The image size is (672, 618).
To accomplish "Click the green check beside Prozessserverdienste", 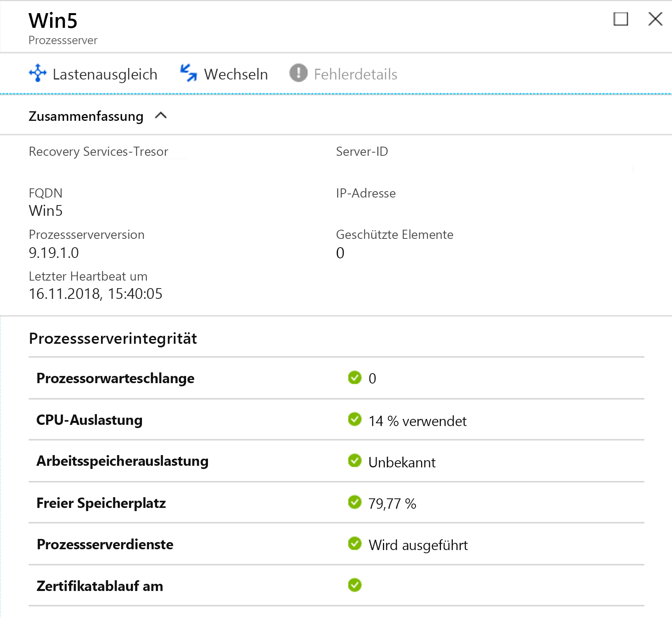I will [x=355, y=543].
